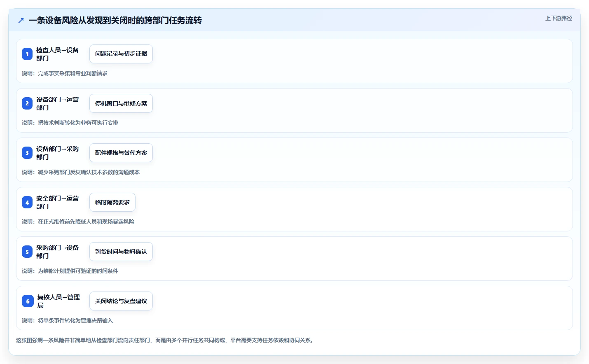589x364 pixels.
Task: Click the 停机窗口与维修方案 chip
Action: click(121, 103)
